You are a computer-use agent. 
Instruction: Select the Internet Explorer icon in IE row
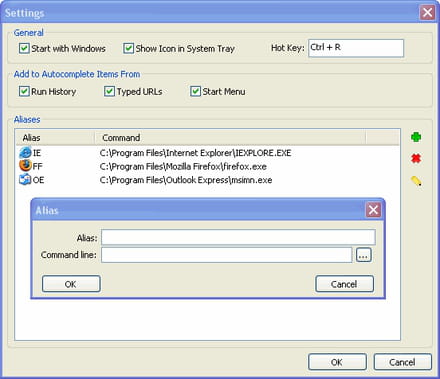(25, 153)
